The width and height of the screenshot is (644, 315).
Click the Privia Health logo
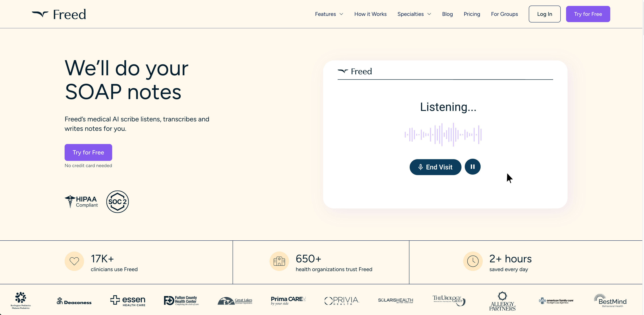(342, 300)
